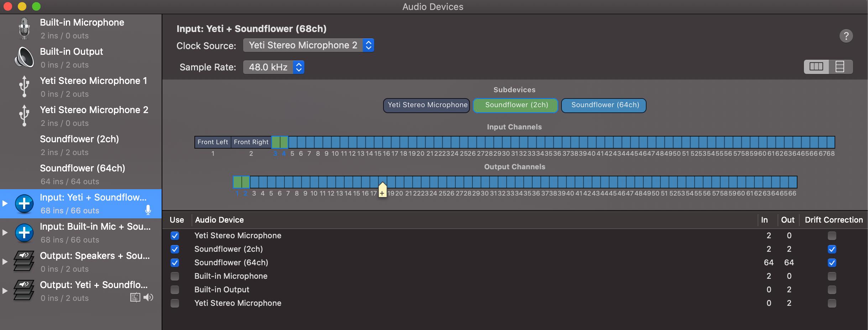Viewport: 868px width, 330px height.
Task: Select Yeti Stereo Microphone 1 device name
Action: tap(93, 81)
